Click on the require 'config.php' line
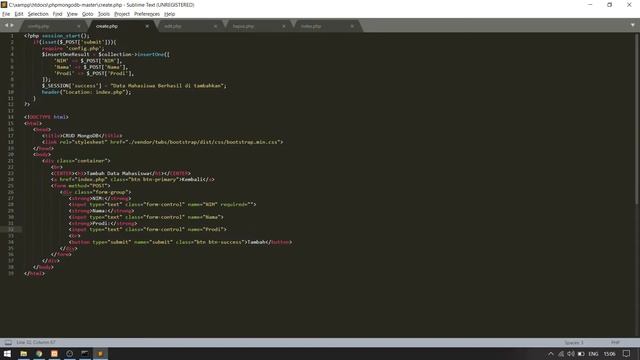The height and width of the screenshot is (360, 640). [73, 48]
